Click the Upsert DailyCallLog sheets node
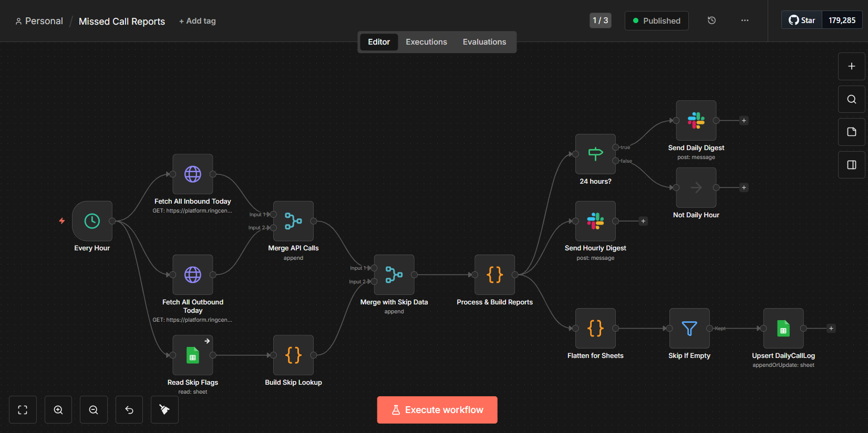 783,329
